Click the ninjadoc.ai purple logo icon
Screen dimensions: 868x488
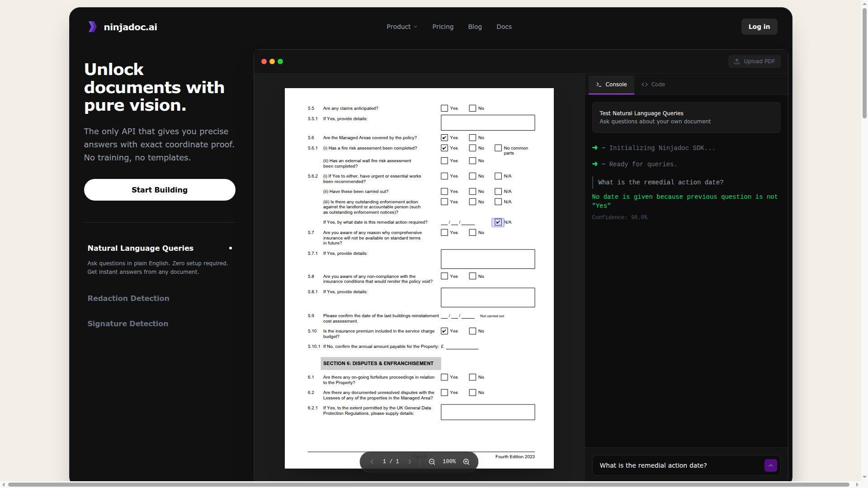point(92,27)
